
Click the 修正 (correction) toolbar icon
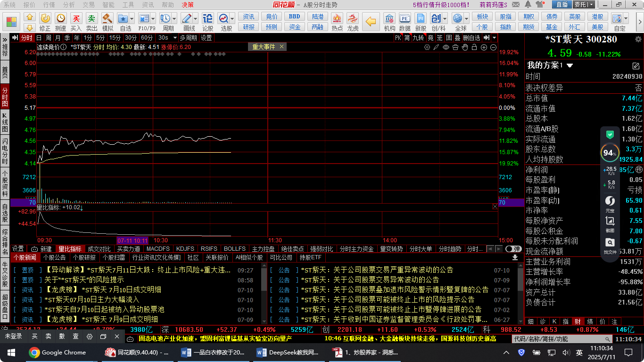point(45,18)
